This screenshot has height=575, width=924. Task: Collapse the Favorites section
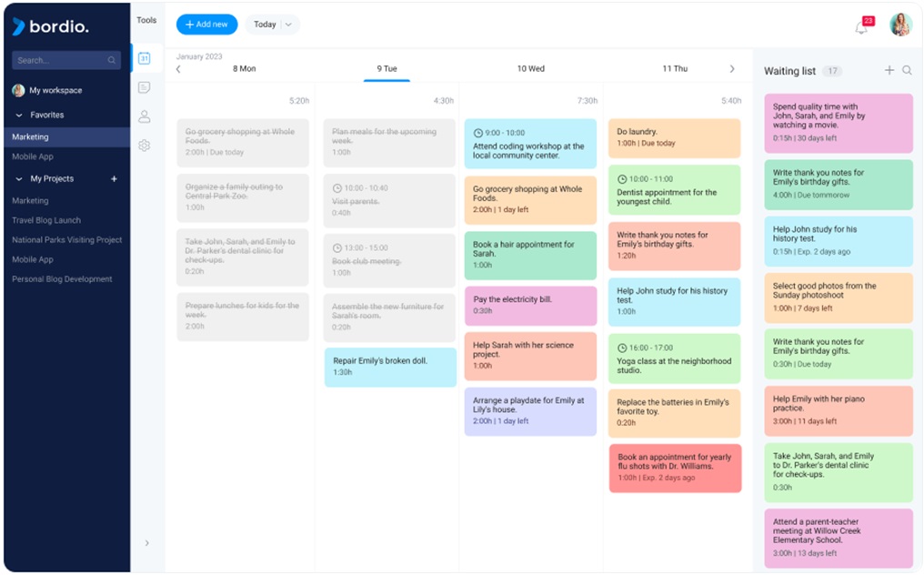[x=20, y=115]
